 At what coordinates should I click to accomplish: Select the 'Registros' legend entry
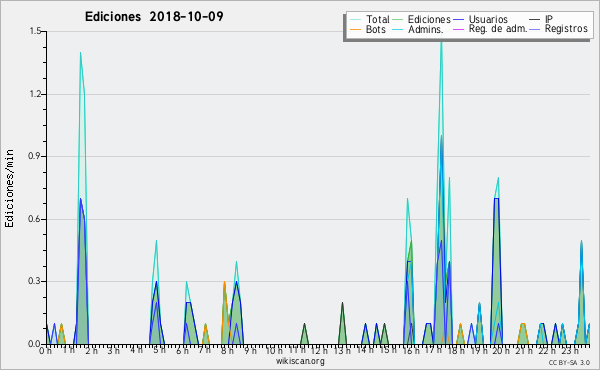click(566, 29)
